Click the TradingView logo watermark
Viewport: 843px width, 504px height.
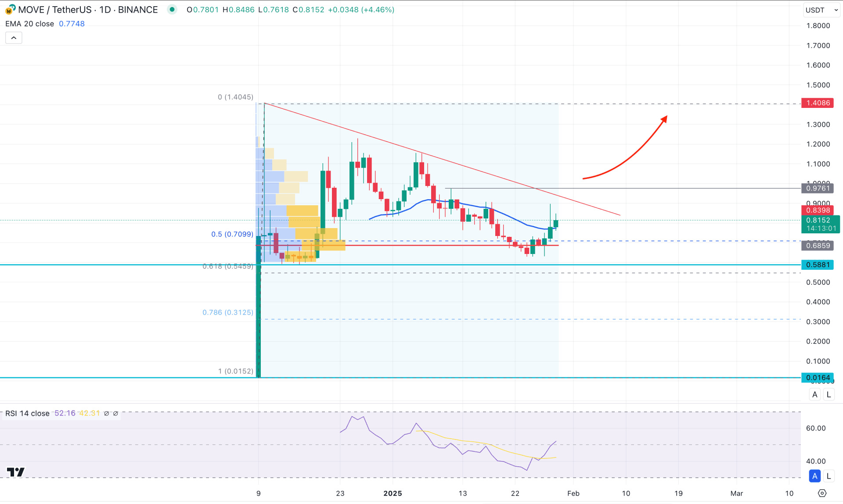[16, 472]
